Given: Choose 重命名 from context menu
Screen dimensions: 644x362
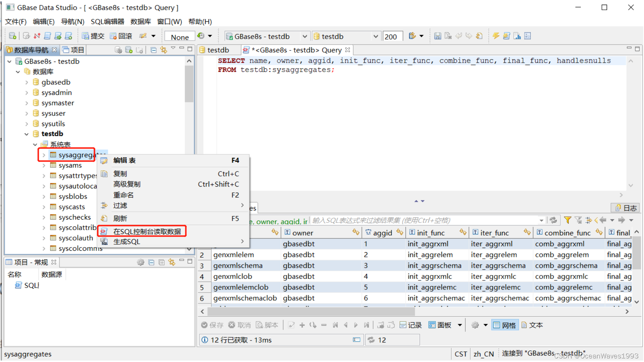Looking at the screenshot, I should [173, 195].
